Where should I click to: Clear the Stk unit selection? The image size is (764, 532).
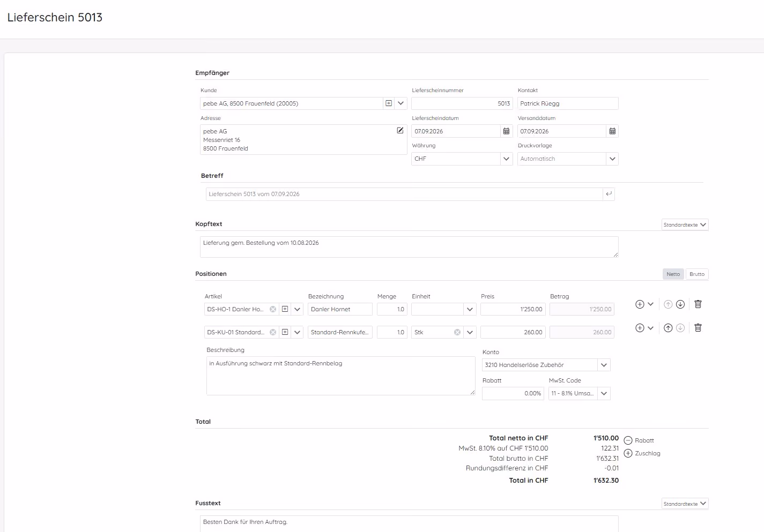tap(457, 332)
